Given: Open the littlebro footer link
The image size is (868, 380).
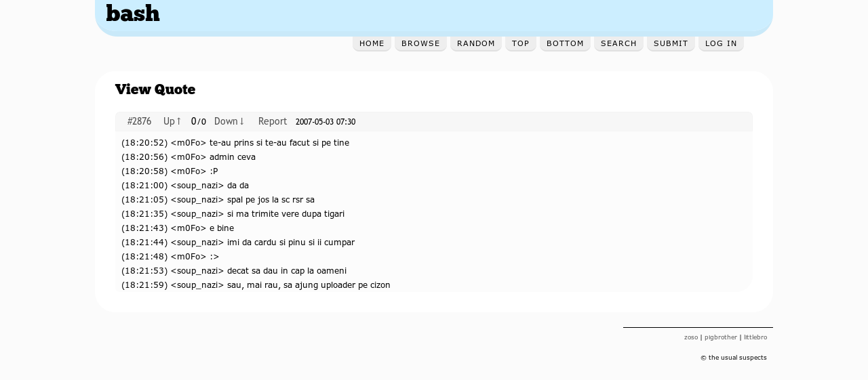Looking at the screenshot, I should coord(755,337).
